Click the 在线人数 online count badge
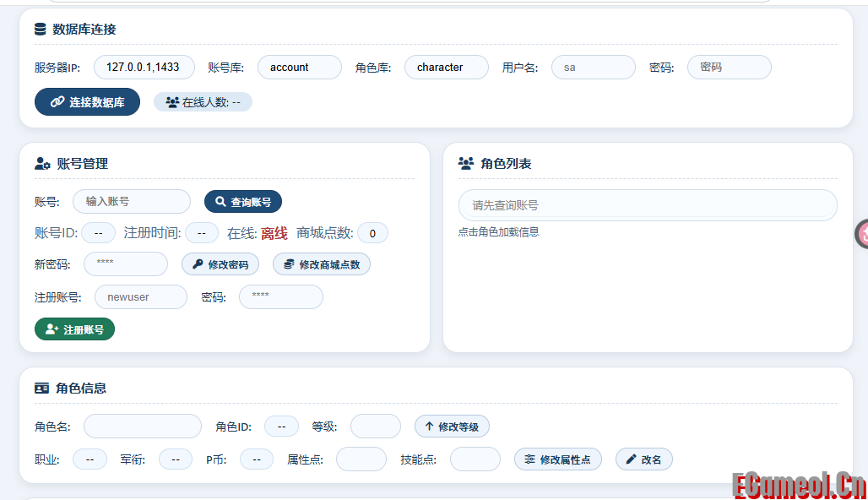 [203, 102]
